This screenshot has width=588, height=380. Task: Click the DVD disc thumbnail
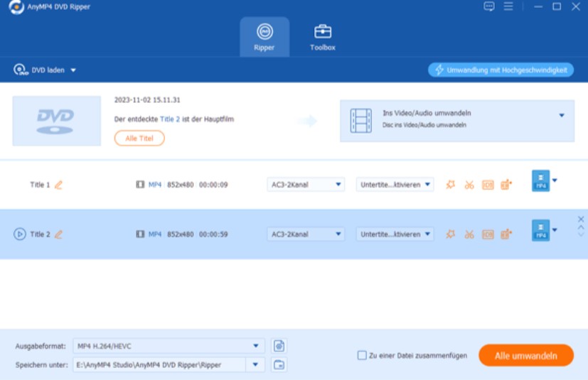pos(57,121)
